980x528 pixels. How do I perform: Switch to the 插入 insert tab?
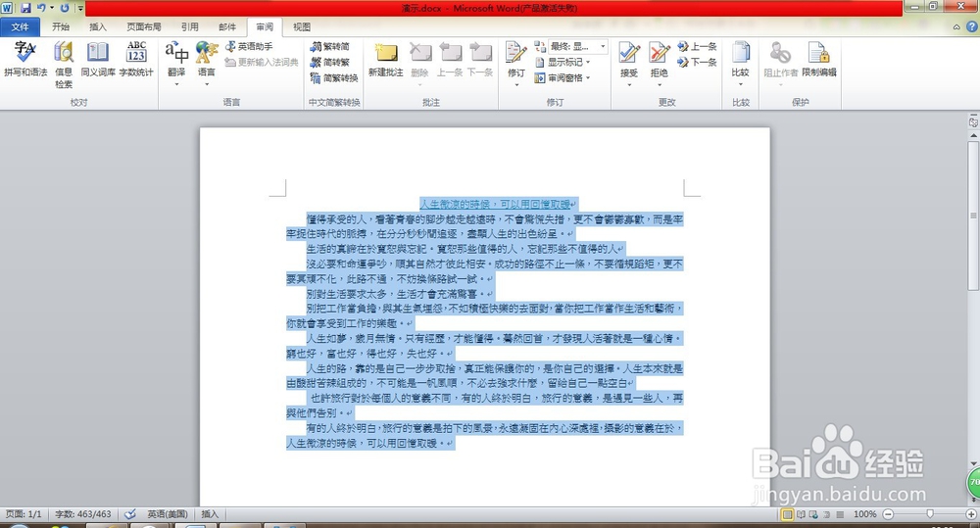click(98, 26)
